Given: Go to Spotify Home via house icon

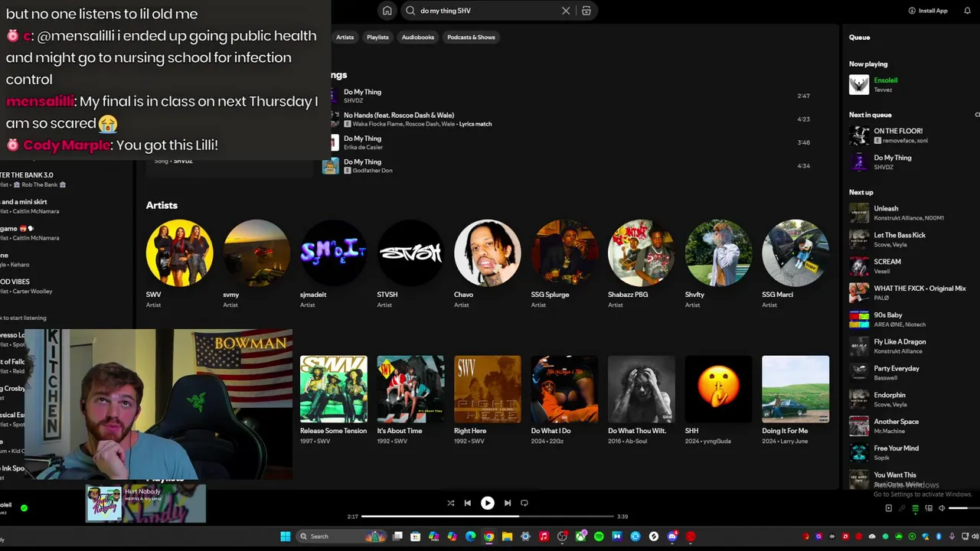Looking at the screenshot, I should [x=387, y=11].
